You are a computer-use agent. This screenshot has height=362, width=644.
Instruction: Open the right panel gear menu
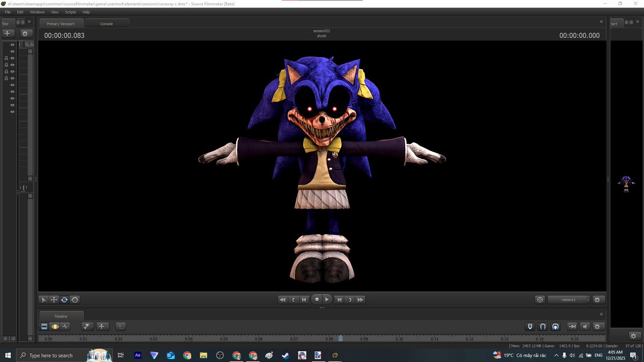pos(634,336)
